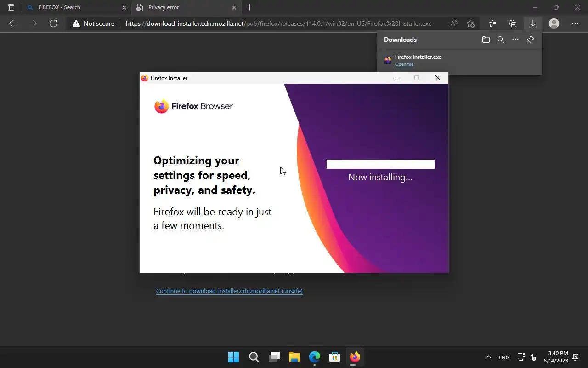588x368 pixels.
Task: Select the Firefox Installer.exe download entry
Action: (459, 60)
